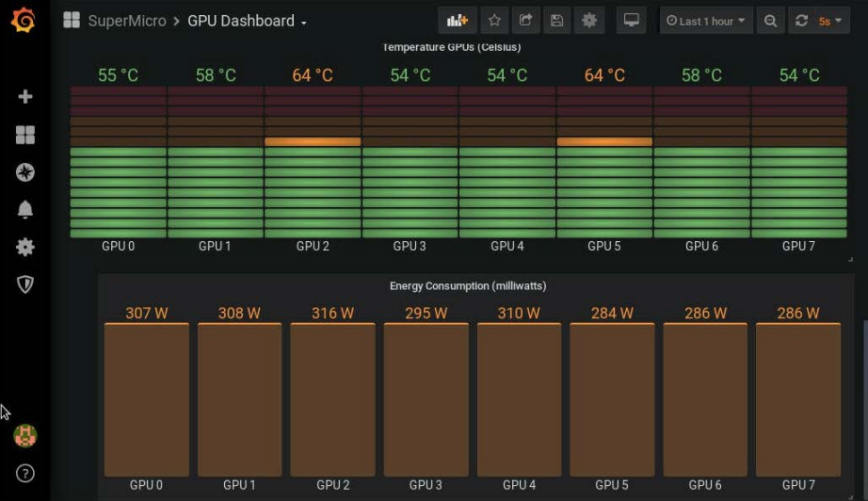This screenshot has height=501, width=868.
Task: Click the SuperMicro folder breadcrumb link
Action: click(x=126, y=21)
